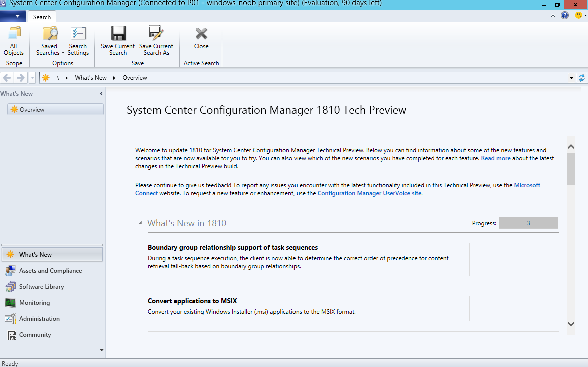The height and width of the screenshot is (367, 588).
Task: Expand the address bar dropdown
Action: tap(571, 78)
